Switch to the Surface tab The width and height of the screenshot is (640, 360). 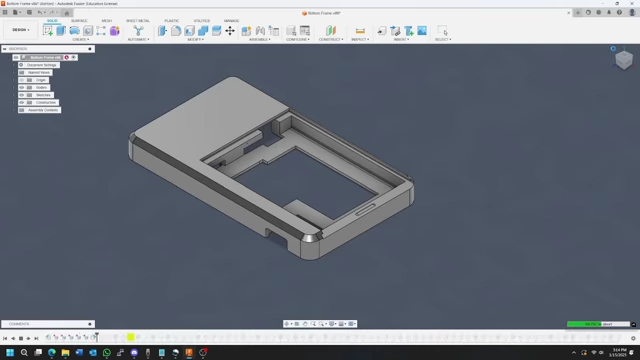point(79,21)
